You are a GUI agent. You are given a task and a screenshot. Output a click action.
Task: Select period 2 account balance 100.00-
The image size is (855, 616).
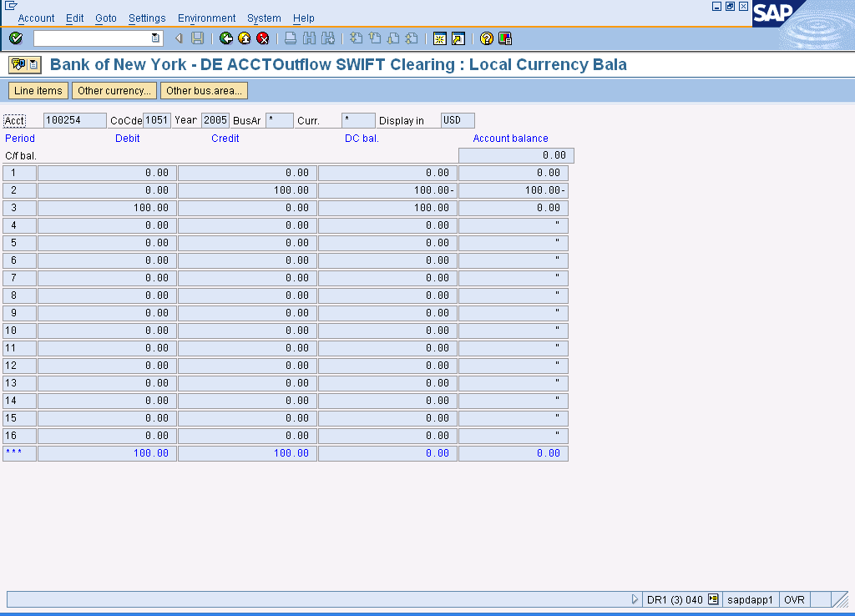[x=514, y=190]
